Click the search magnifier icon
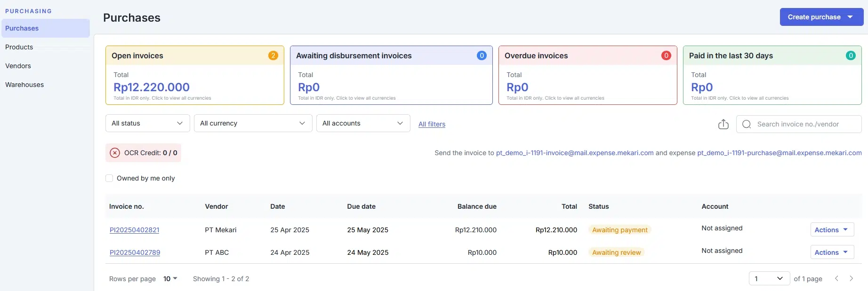The width and height of the screenshot is (868, 291). (747, 124)
